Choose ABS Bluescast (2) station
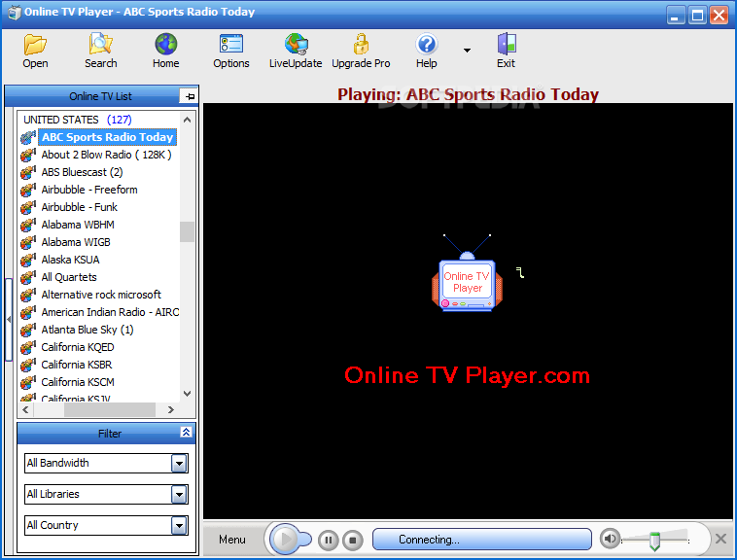737x560 pixels. [x=82, y=172]
